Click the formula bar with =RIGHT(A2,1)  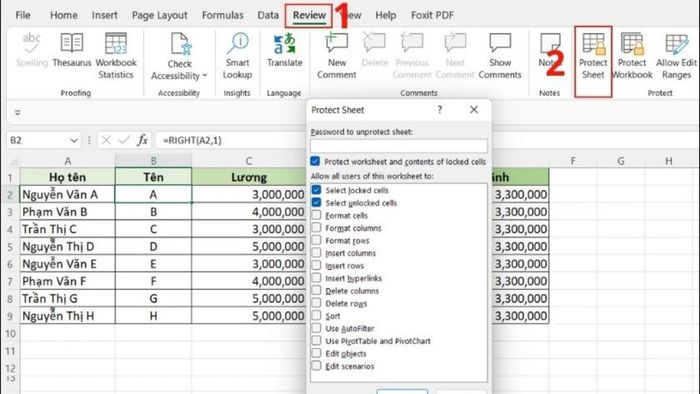pyautogui.click(x=231, y=140)
